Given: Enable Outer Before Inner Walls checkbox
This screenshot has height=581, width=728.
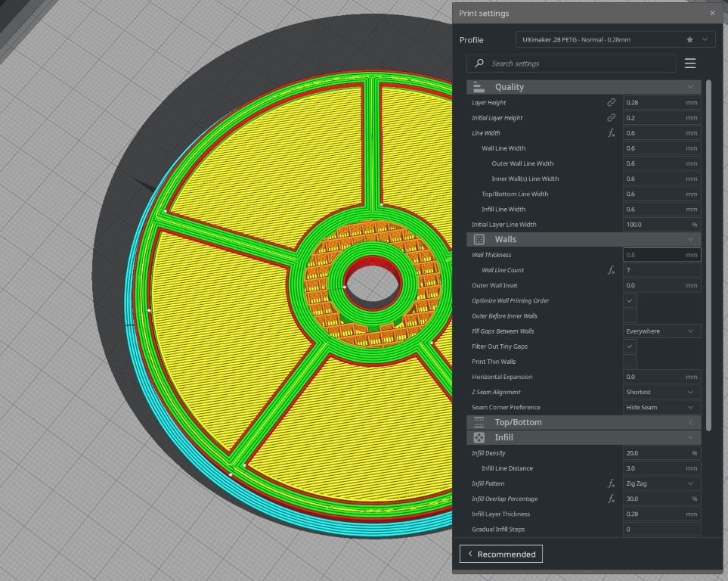Looking at the screenshot, I should [x=630, y=315].
